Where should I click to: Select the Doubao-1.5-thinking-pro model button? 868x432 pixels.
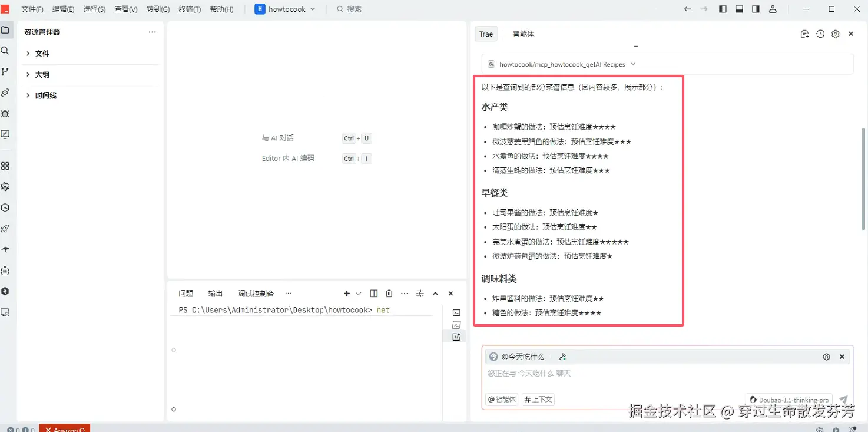coord(789,400)
